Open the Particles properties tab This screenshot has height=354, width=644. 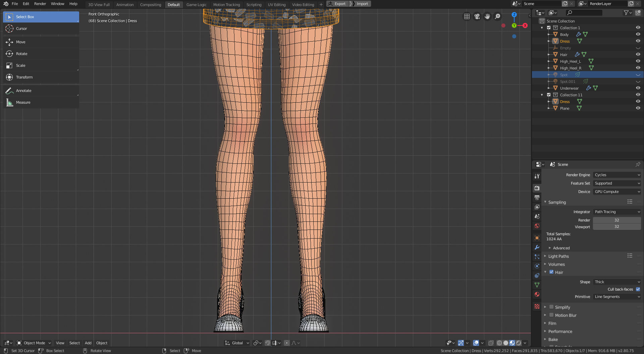pos(537,257)
